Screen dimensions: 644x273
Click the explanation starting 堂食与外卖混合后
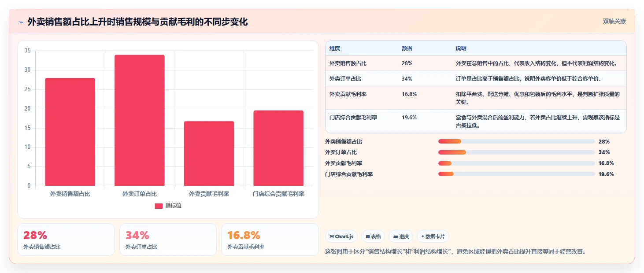[x=538, y=121]
